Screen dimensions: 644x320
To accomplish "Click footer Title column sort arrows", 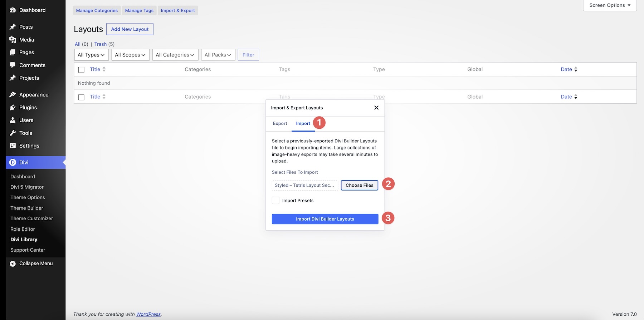I will click(x=104, y=97).
